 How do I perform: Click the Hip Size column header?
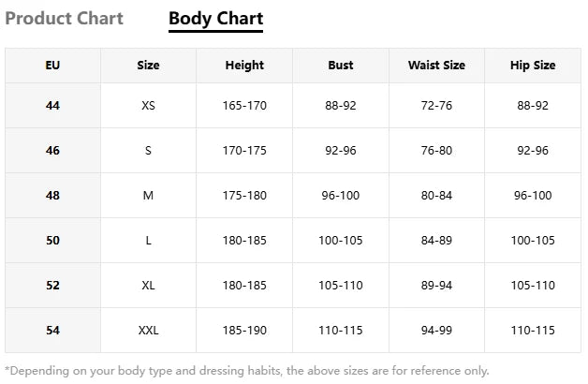point(533,66)
